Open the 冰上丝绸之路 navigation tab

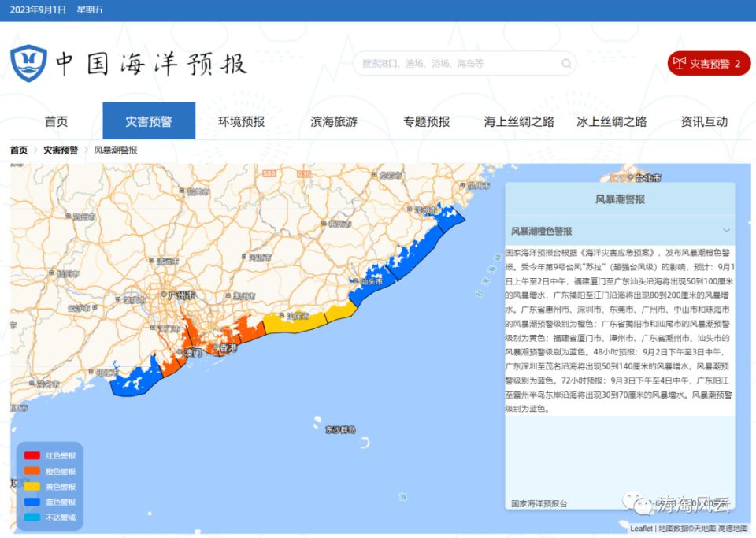612,121
